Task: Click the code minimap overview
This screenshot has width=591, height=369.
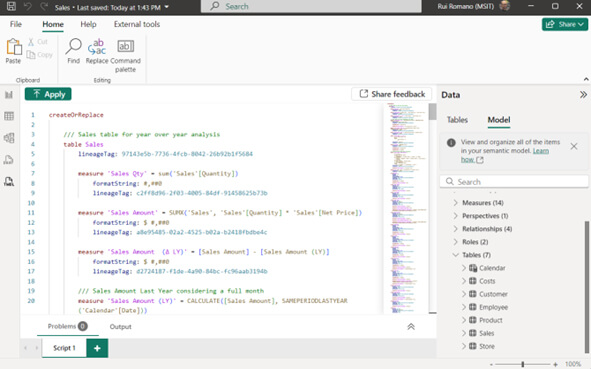Action: point(406,208)
